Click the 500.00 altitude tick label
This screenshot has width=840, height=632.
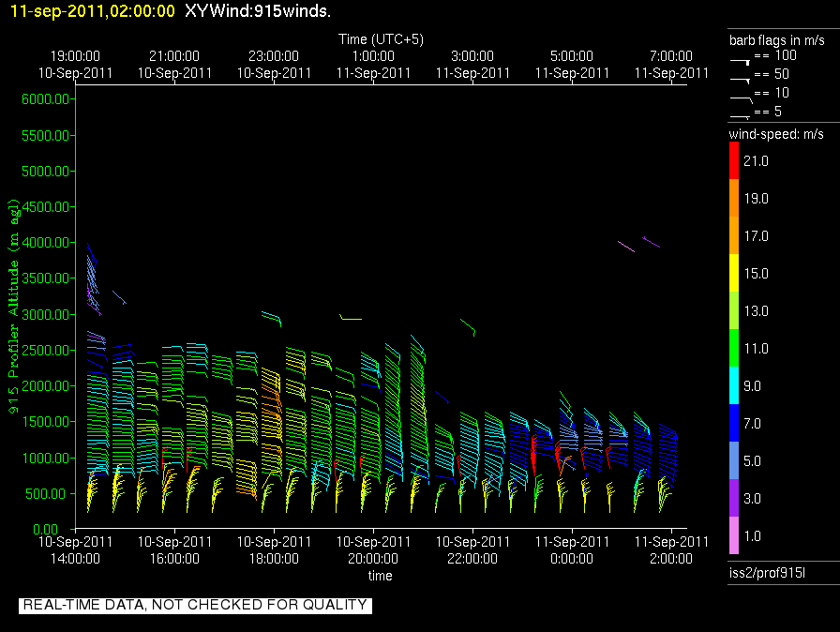(46, 494)
